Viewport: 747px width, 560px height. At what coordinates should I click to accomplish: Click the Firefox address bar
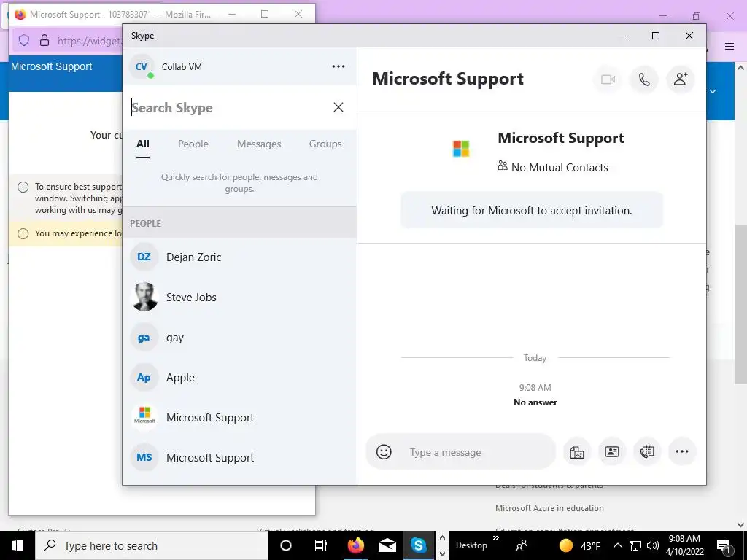[x=89, y=41]
